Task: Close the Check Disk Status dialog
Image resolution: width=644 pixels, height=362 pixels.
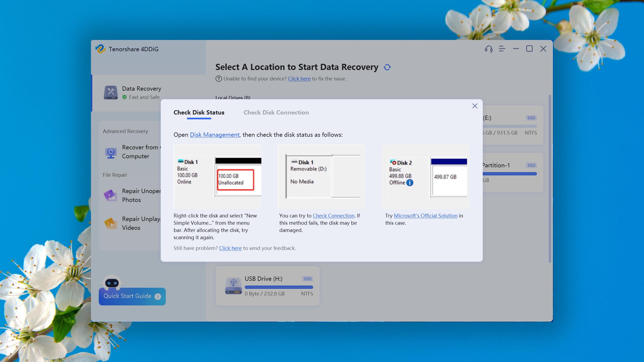Action: tap(475, 106)
